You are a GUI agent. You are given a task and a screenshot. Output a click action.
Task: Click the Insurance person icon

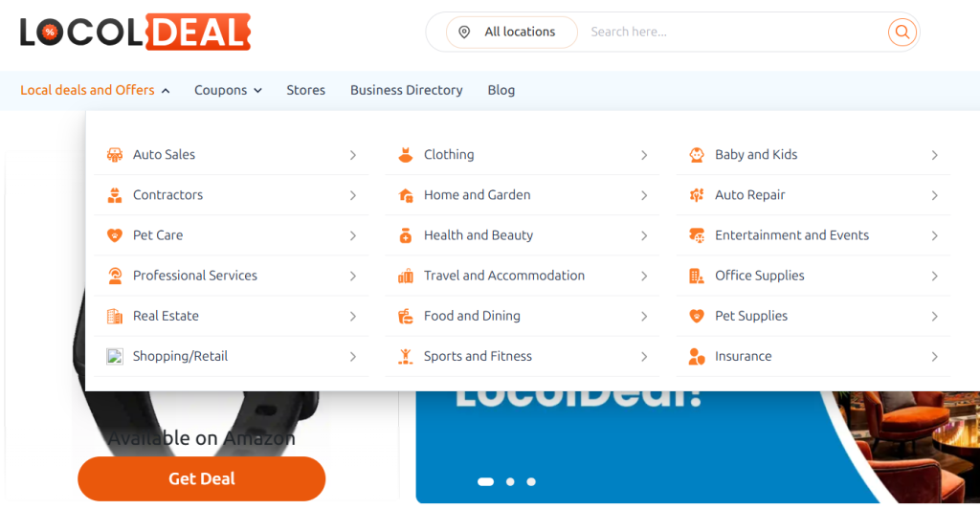[x=697, y=356]
